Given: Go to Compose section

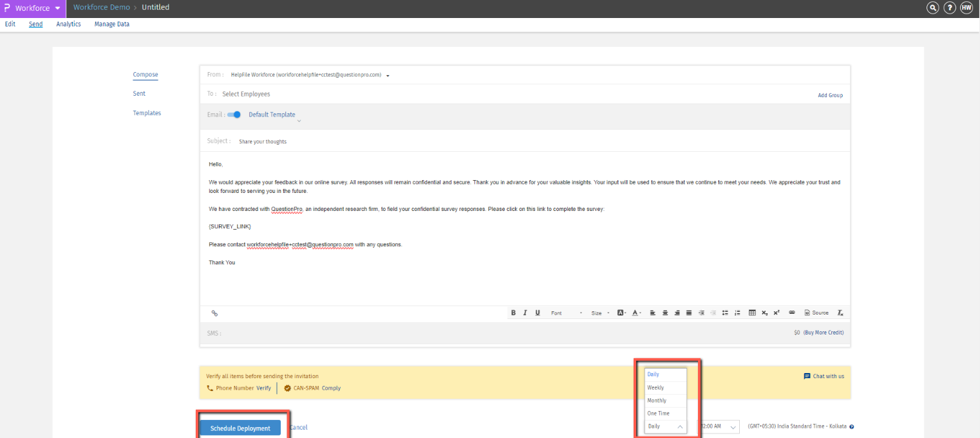Looking at the screenshot, I should [x=146, y=75].
